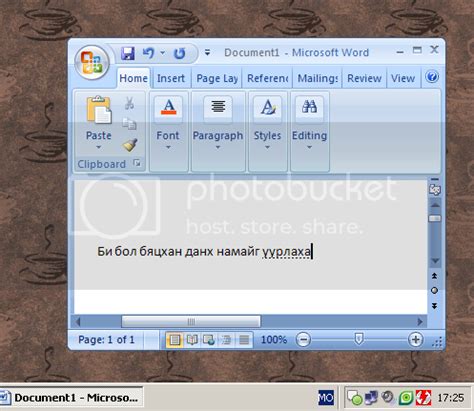The width and height of the screenshot is (474, 411).
Task: Open the Select Browse Object button
Action: tap(434, 291)
